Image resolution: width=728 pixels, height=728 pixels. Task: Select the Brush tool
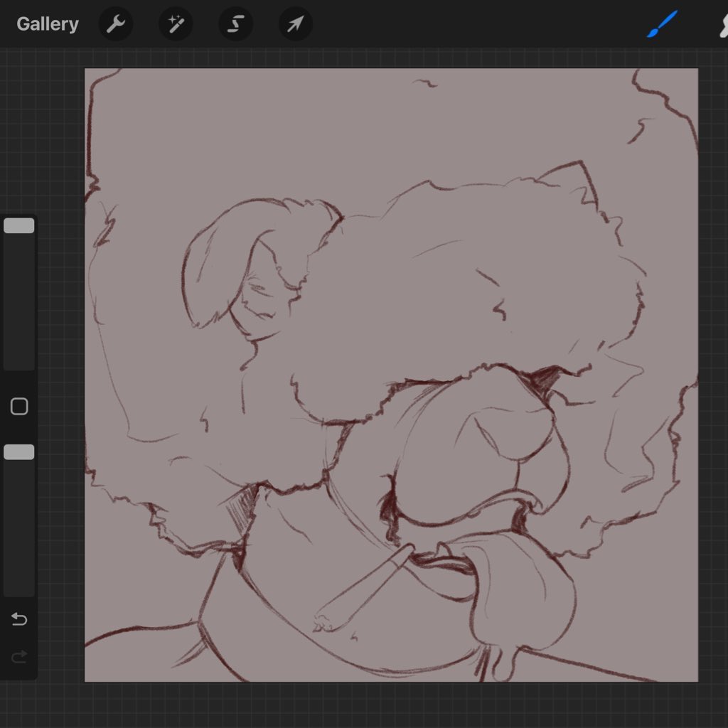(x=662, y=24)
